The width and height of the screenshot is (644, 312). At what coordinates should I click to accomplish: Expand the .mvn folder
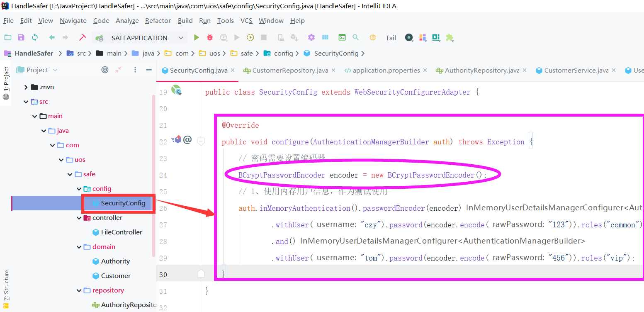click(26, 87)
